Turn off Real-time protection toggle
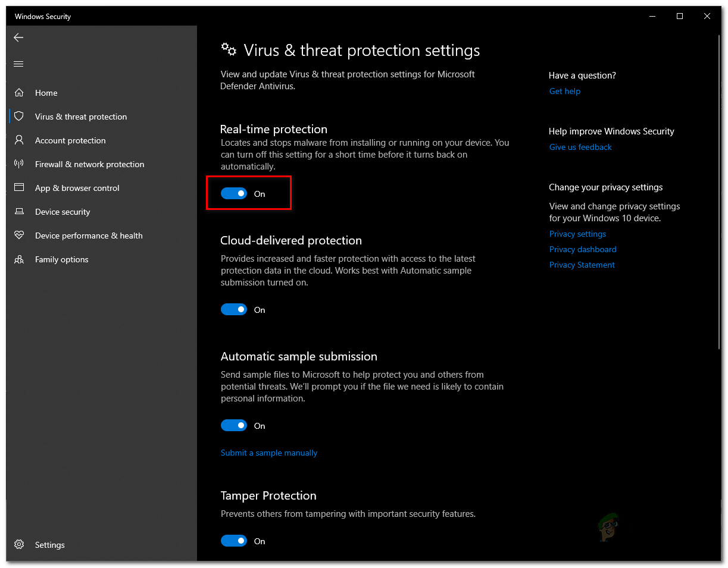 point(234,194)
